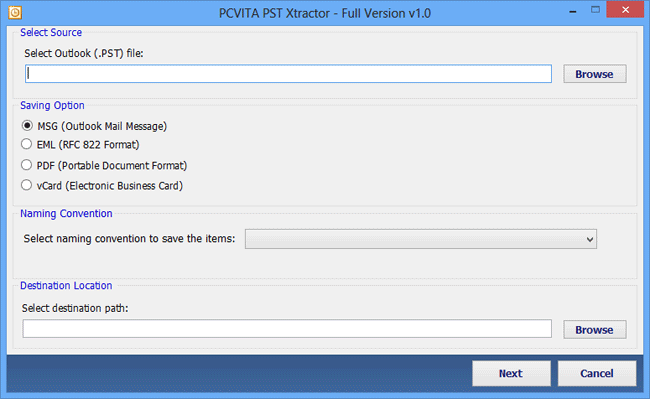Minimize the PST Xtractor window
The height and width of the screenshot is (399, 650).
click(x=573, y=12)
